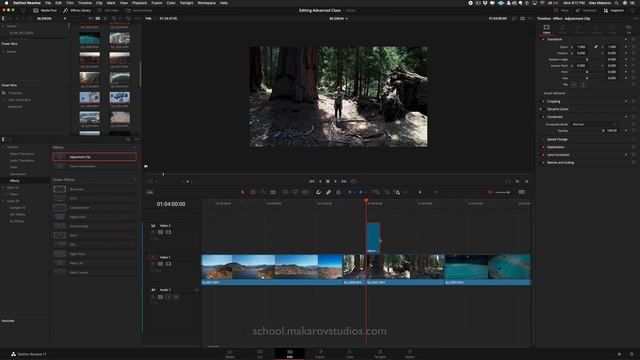Expand the Cropping section in the Inspector
640x360 pixels.
(x=553, y=101)
